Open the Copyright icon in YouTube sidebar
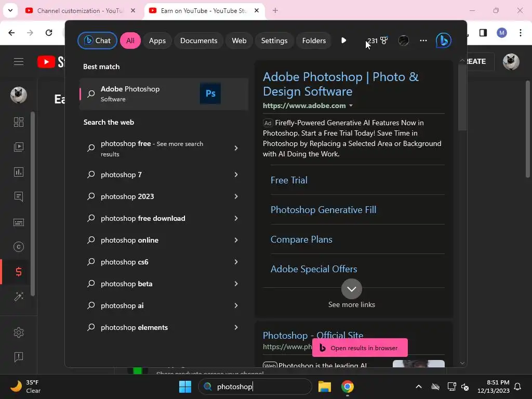Screen dimensions: 532x399 coord(19,247)
